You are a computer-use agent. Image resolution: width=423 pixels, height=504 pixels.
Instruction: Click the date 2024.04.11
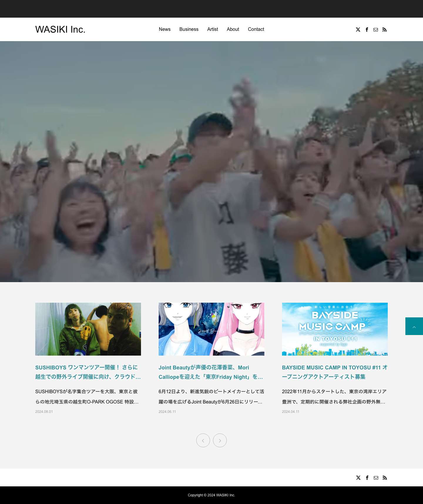tap(291, 412)
